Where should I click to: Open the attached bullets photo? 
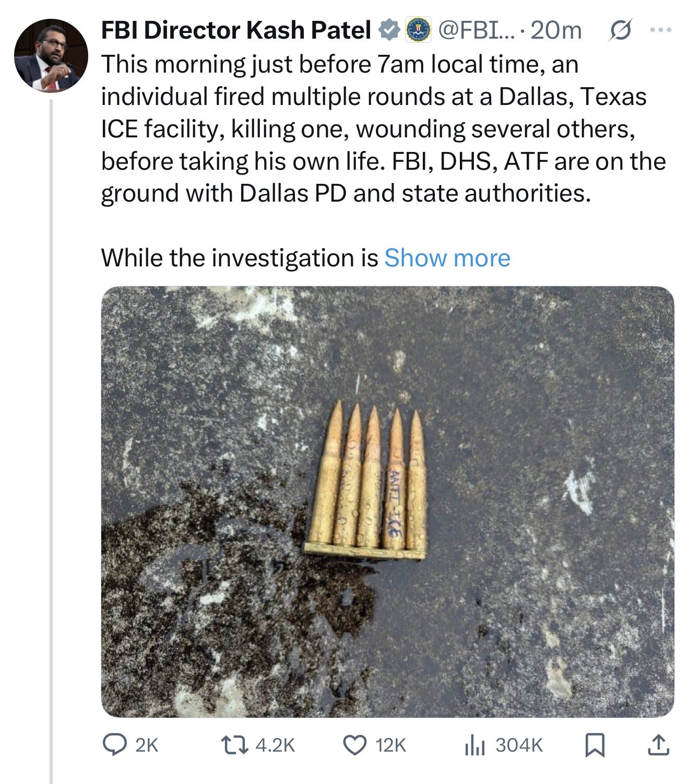(387, 501)
